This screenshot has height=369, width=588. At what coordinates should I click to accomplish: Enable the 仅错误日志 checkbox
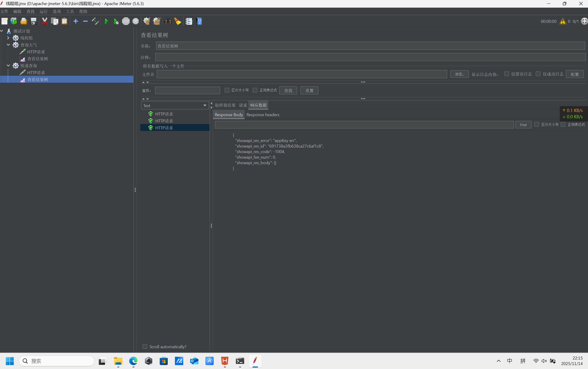click(507, 74)
